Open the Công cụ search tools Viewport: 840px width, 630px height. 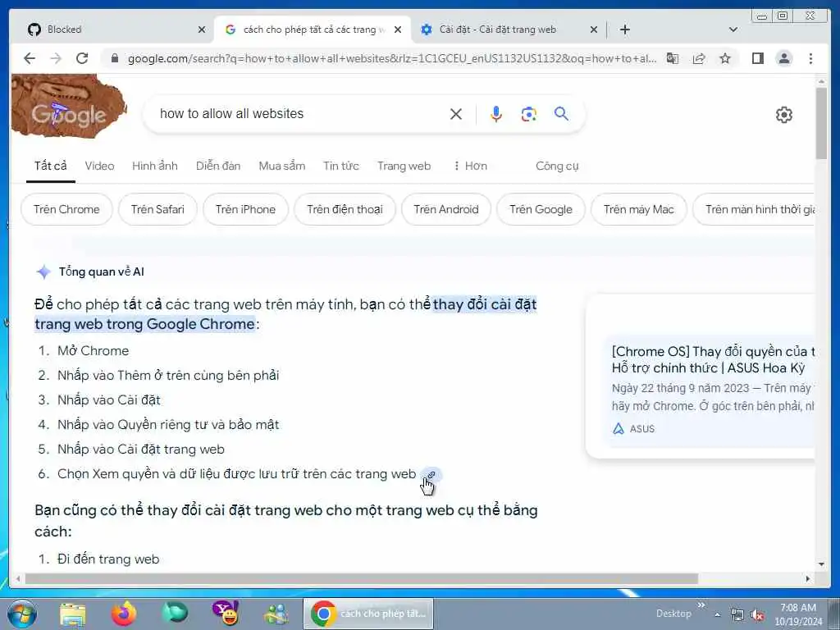557,166
